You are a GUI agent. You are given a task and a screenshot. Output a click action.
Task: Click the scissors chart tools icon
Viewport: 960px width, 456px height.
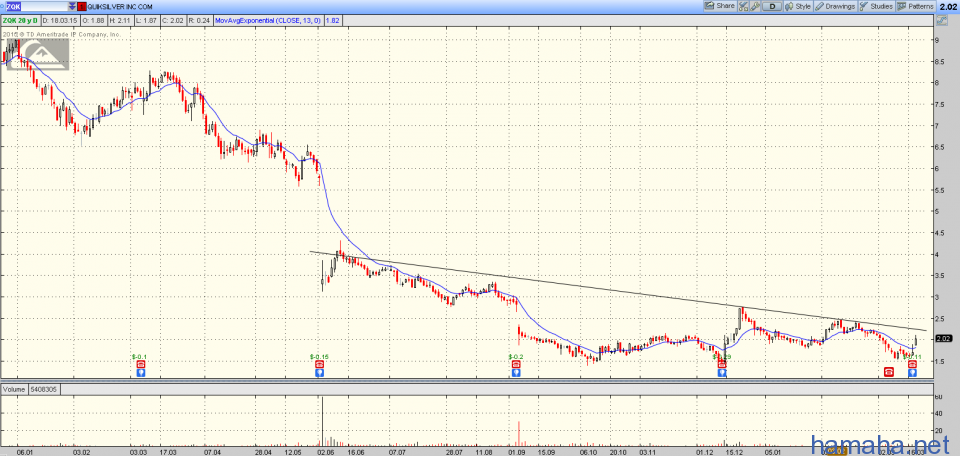point(743,6)
